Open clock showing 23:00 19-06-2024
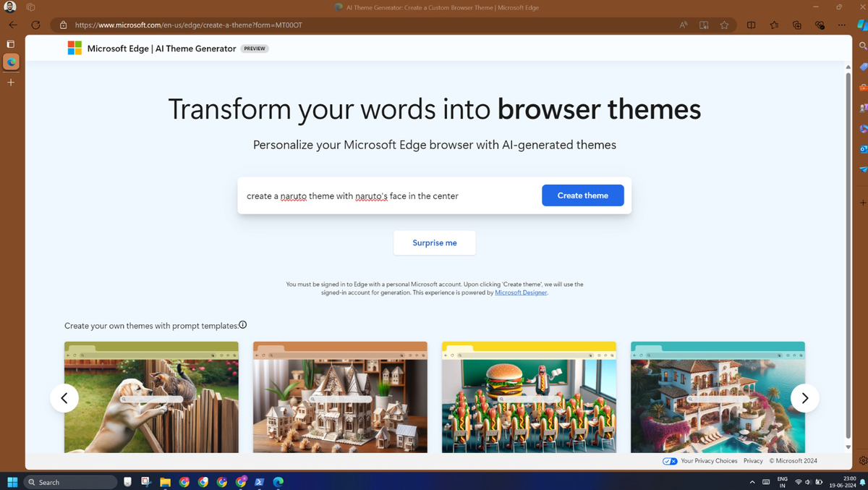The image size is (868, 490). [x=841, y=482]
